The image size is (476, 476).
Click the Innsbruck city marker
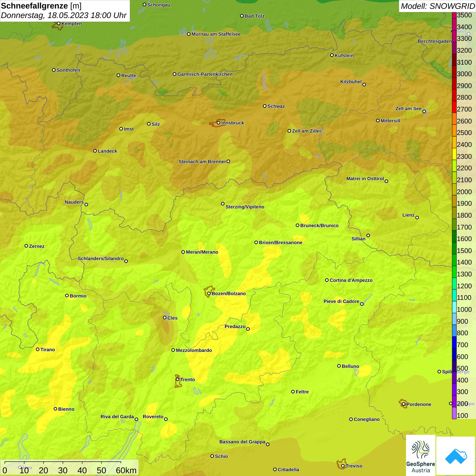pyautogui.click(x=219, y=123)
